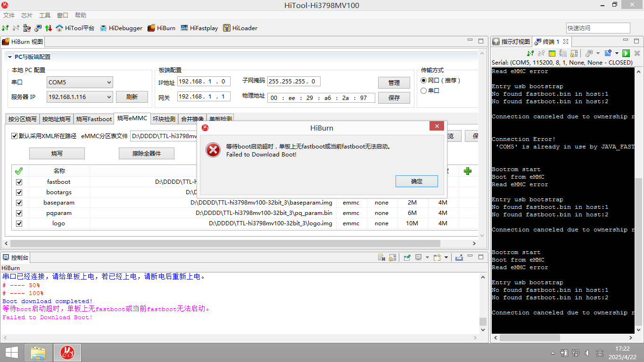Toggle scroll lock in console toolbar
644x362 pixels.
point(392,257)
